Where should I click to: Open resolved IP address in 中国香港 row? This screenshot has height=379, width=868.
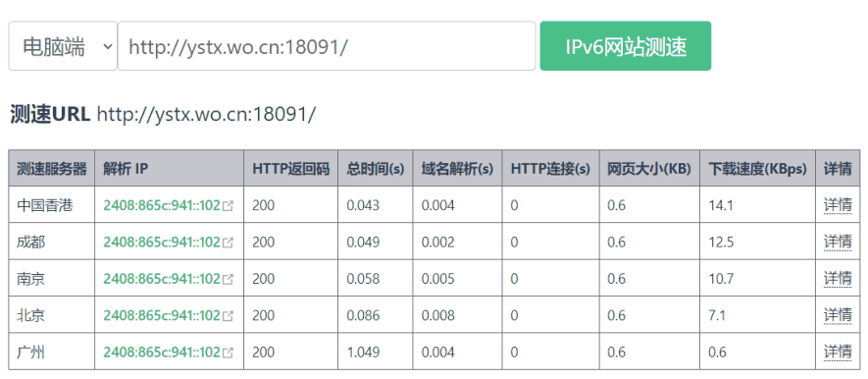(x=162, y=205)
